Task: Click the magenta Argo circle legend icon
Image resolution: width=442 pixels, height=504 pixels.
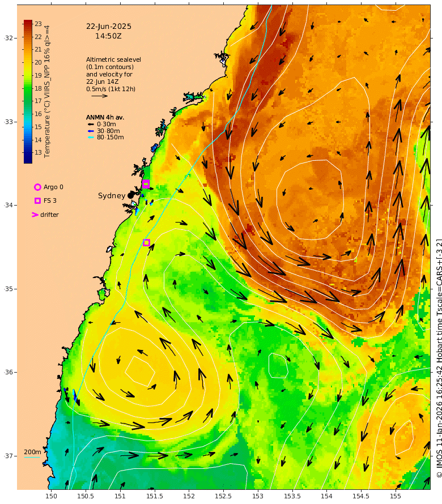Action: pos(37,187)
